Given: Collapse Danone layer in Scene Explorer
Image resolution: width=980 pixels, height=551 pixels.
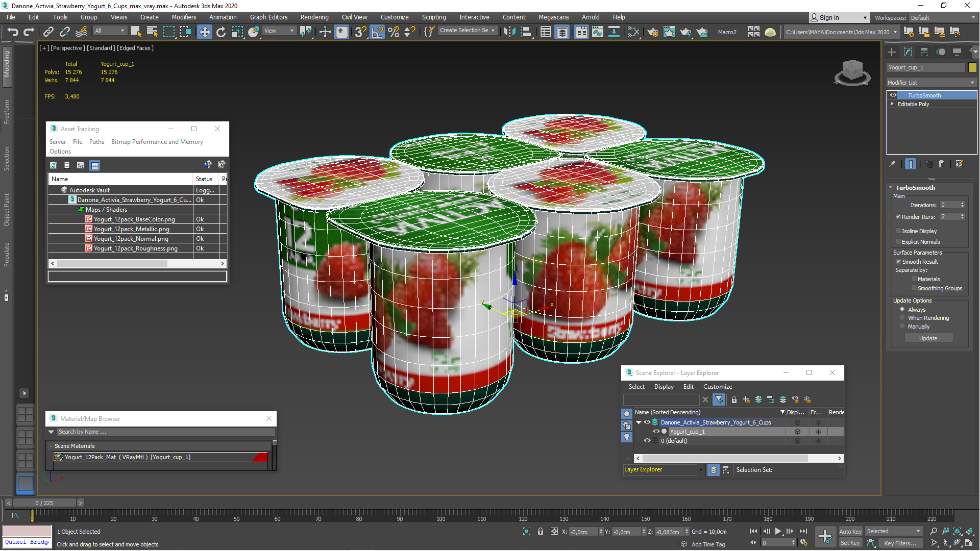Looking at the screenshot, I should (639, 422).
